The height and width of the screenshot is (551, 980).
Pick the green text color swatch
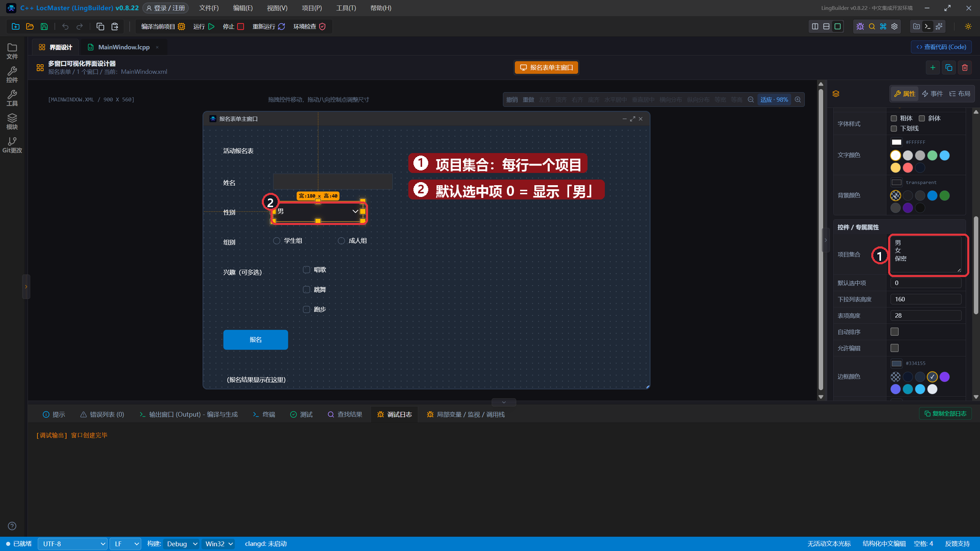click(933, 156)
